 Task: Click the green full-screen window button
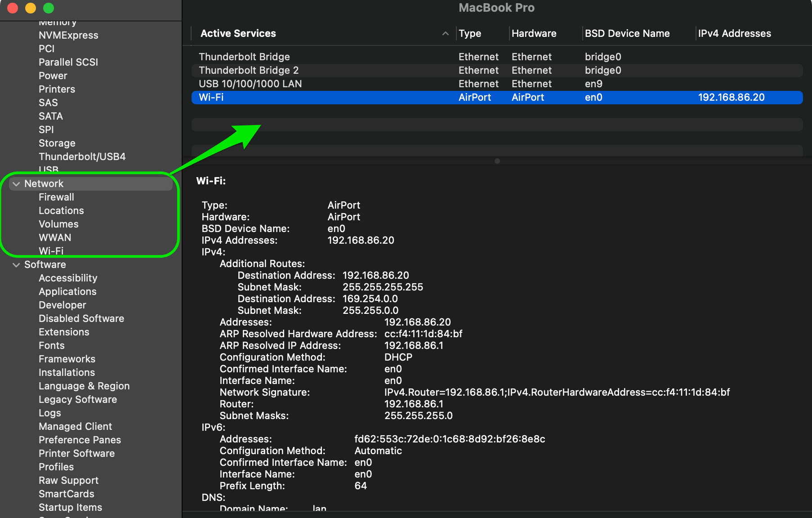(49, 8)
